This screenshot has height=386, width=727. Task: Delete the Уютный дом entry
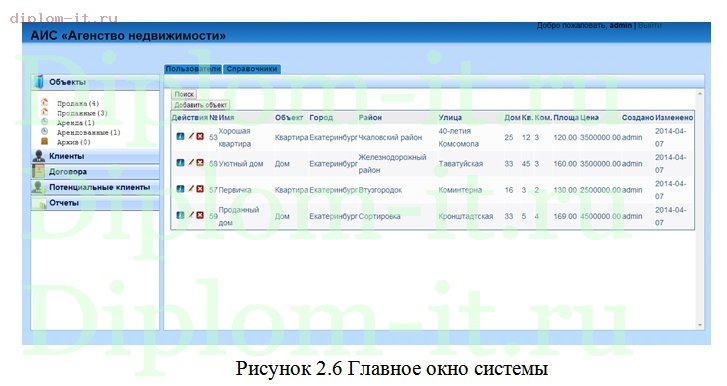pos(200,163)
